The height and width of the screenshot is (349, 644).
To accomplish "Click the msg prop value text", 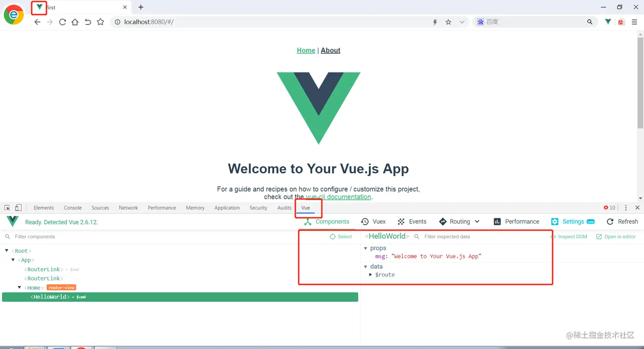I will tap(436, 256).
